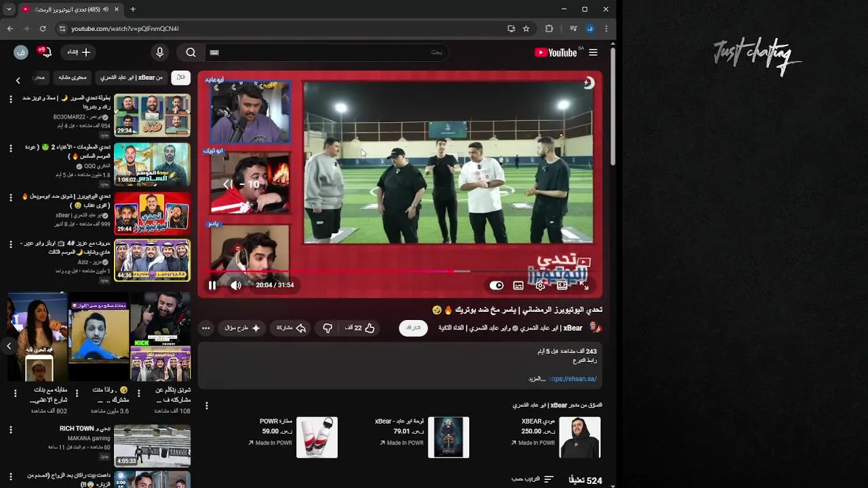This screenshot has width=868, height=488.
Task: Open the Chrome media controls icon
Action: [x=574, y=28]
